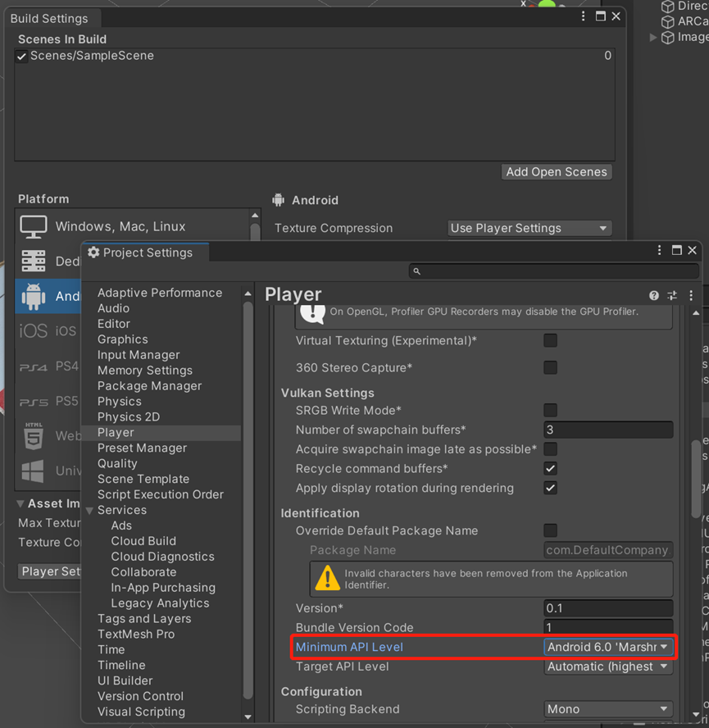This screenshot has height=728, width=709.
Task: Click the Player panel vertical scrollbar thumb
Action: pos(696,478)
